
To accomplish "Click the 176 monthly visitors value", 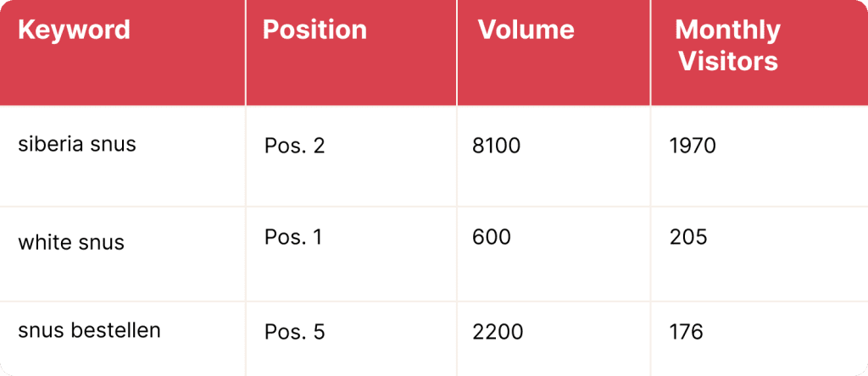I will tap(686, 332).
